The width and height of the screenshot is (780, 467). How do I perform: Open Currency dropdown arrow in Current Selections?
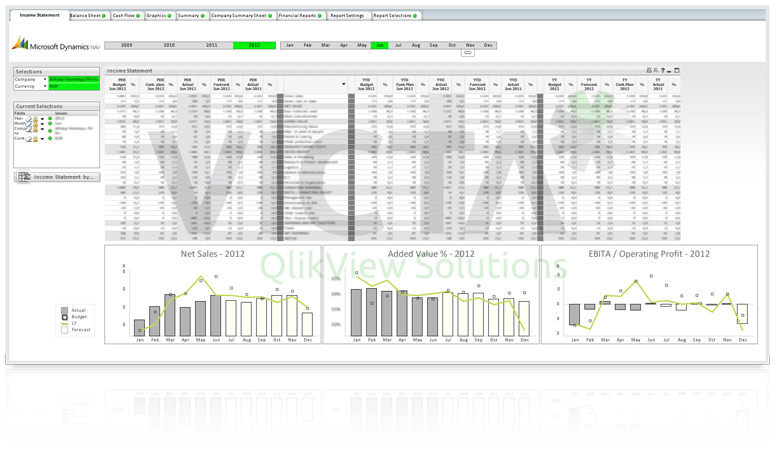(42, 139)
